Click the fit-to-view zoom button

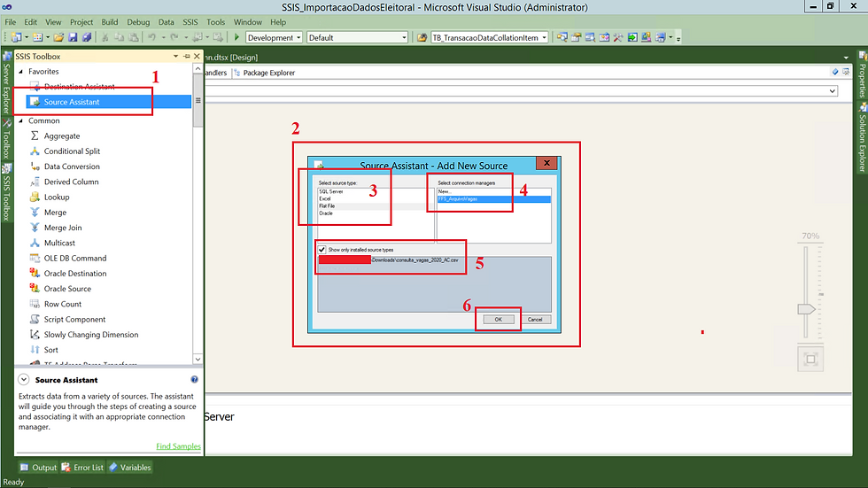(810, 360)
